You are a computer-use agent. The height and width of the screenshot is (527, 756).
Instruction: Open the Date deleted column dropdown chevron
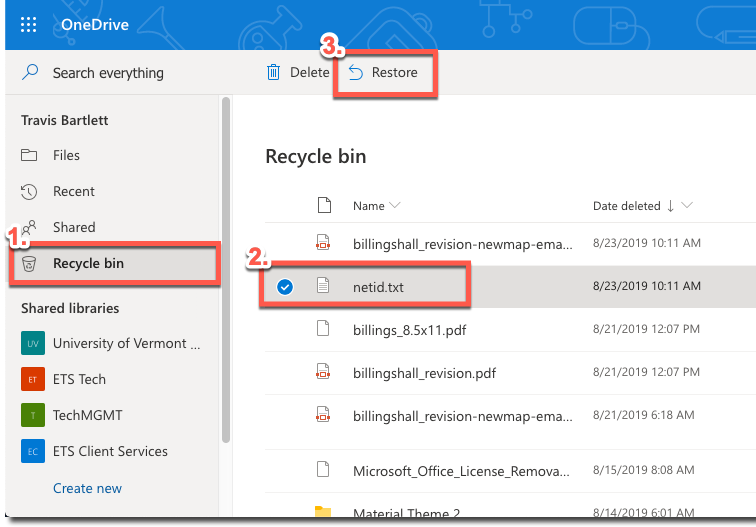[687, 205]
